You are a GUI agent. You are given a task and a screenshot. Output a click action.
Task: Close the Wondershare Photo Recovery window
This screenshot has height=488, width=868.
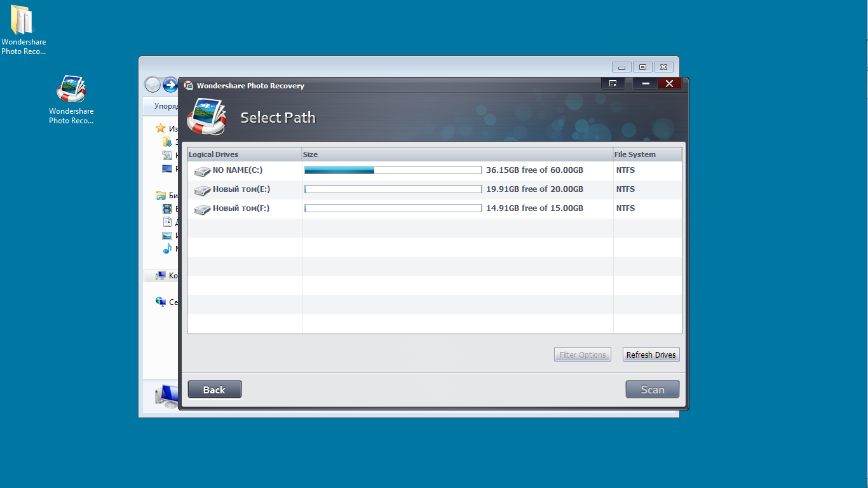[x=670, y=83]
